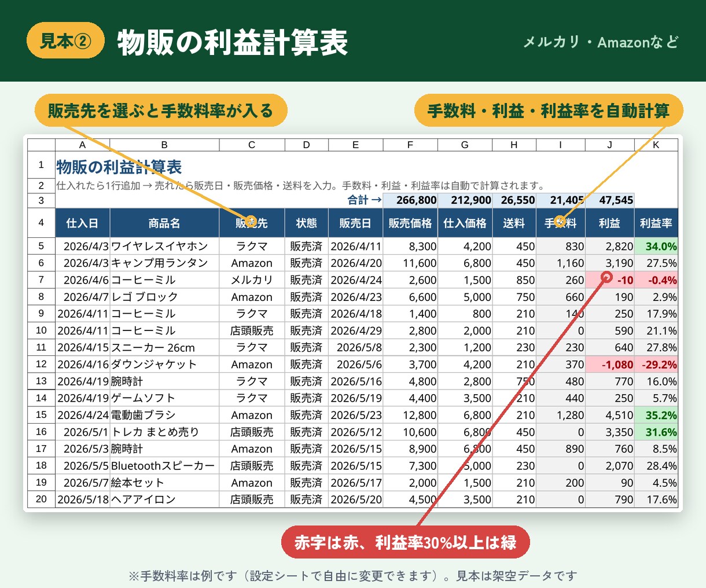
Task: Click the 送料 header cell
Action: click(514, 223)
